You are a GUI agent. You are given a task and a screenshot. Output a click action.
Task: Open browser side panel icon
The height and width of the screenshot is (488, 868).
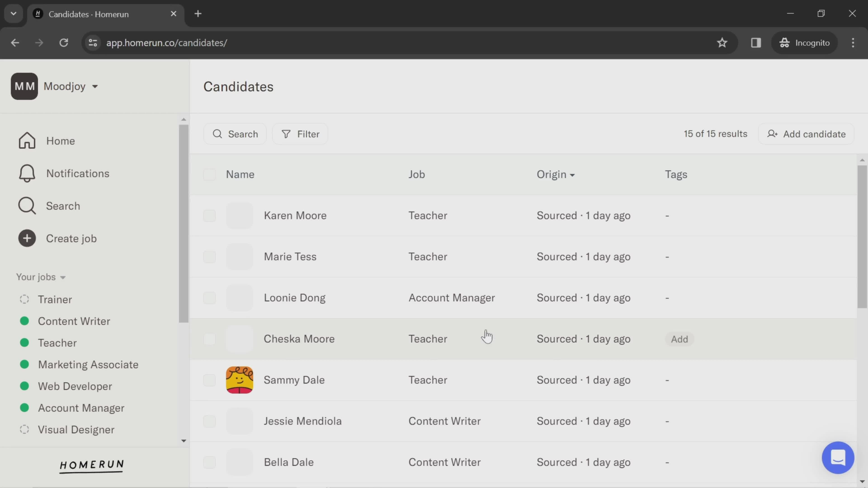coord(756,43)
